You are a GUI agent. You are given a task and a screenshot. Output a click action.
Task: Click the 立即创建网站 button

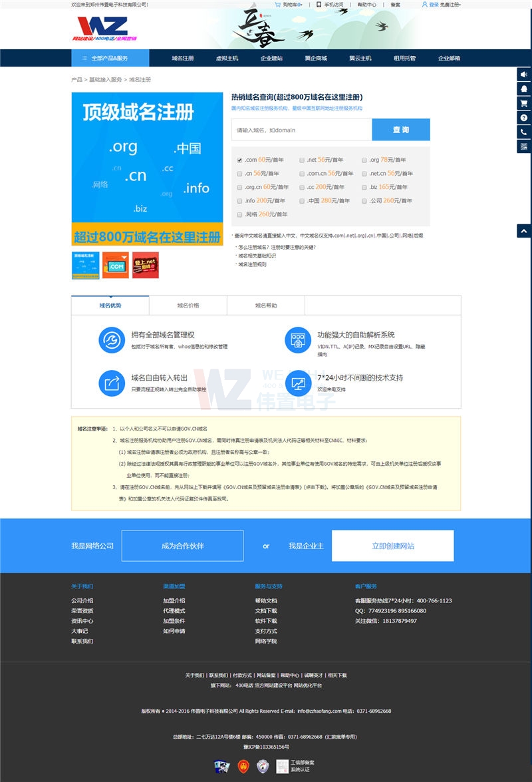click(x=392, y=546)
